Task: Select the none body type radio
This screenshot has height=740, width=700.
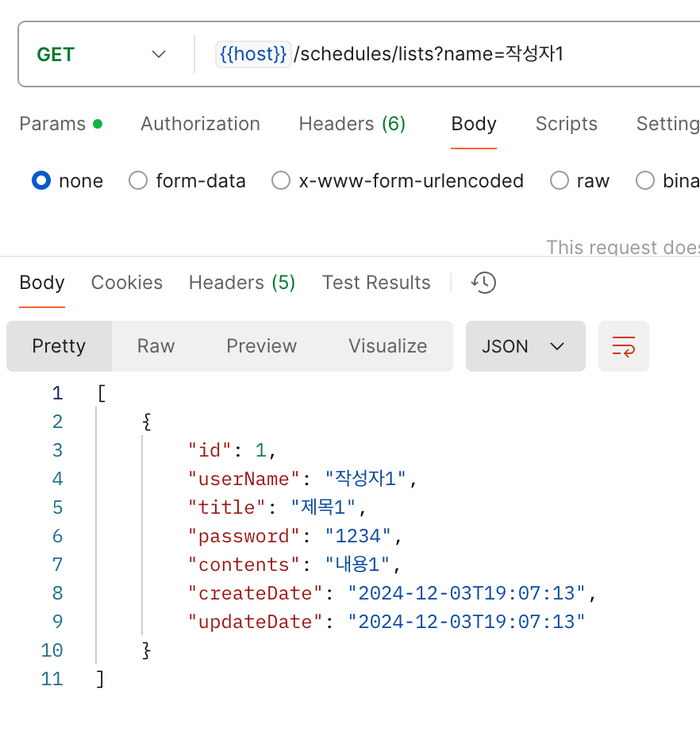Action: point(41,180)
